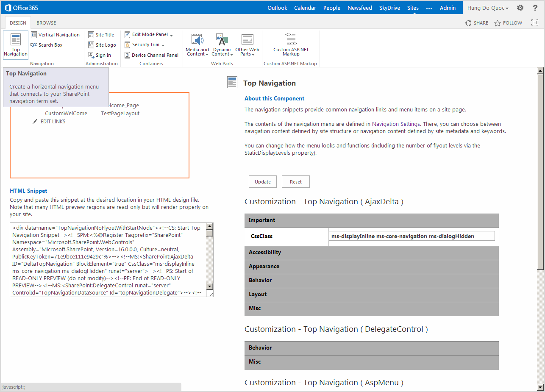Click the TestPageLayout preview link
545x392 pixels.
pos(120,114)
